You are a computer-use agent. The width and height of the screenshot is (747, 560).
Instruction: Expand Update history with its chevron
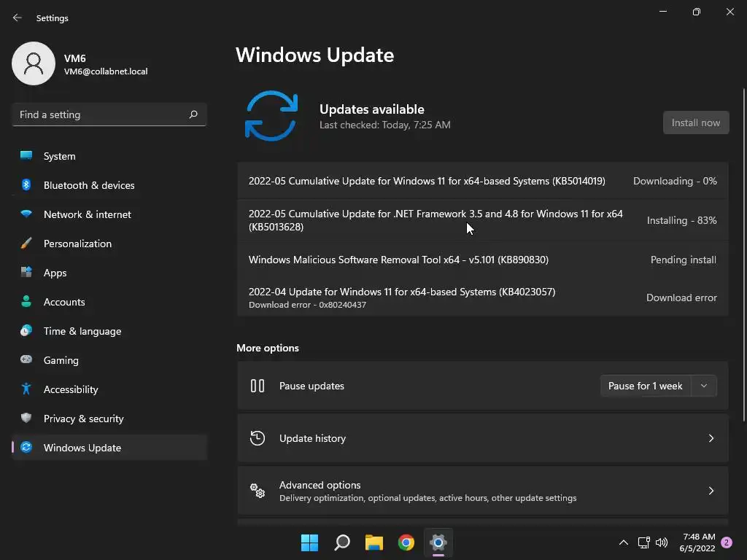tap(711, 438)
